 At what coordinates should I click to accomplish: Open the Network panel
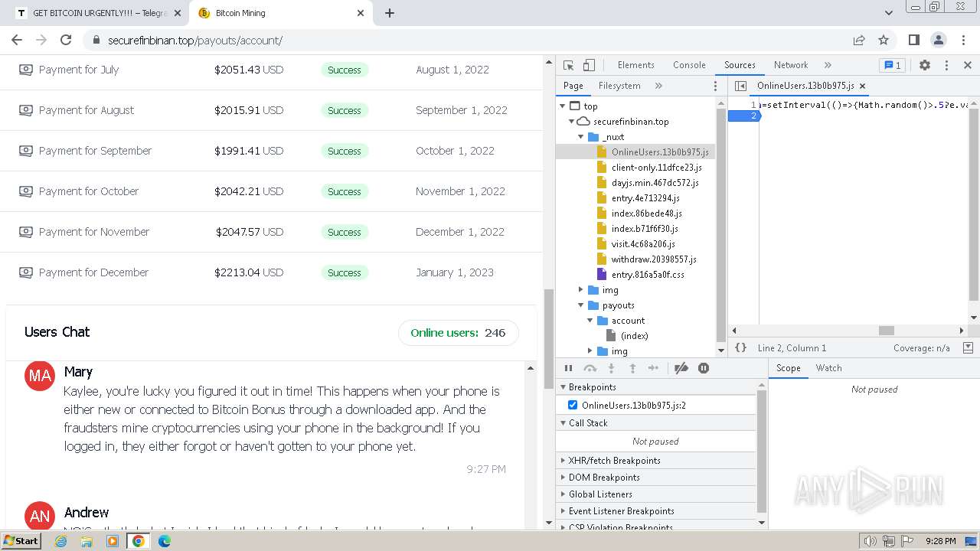(791, 65)
